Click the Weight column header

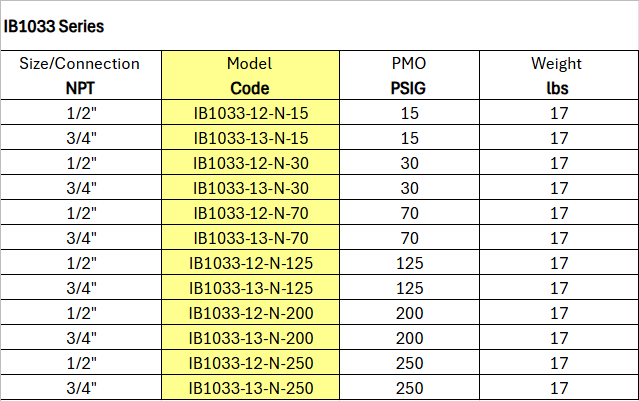pyautogui.click(x=558, y=64)
